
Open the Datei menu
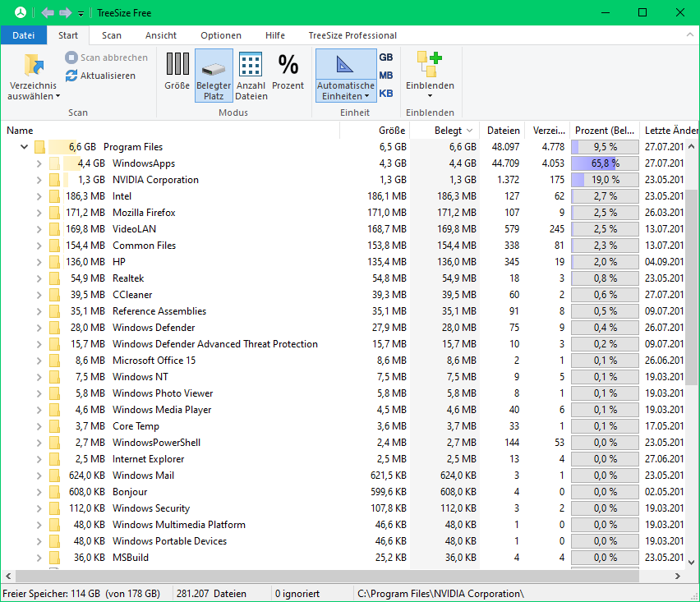[x=24, y=35]
